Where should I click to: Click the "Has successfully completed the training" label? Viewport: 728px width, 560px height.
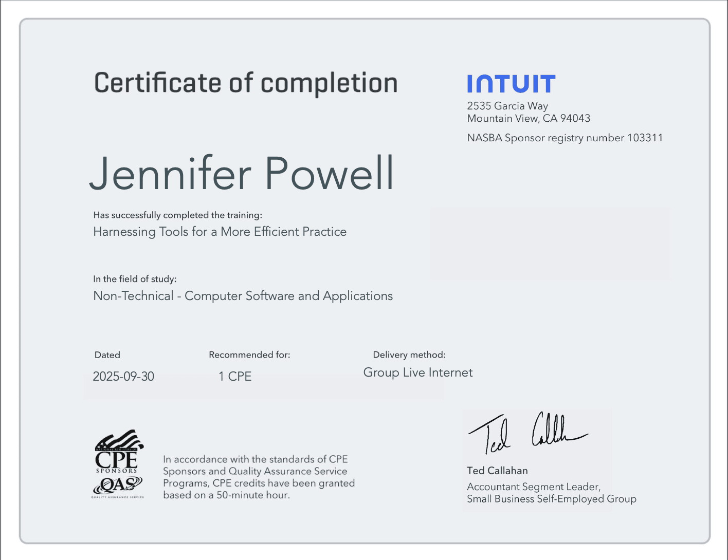pyautogui.click(x=177, y=215)
